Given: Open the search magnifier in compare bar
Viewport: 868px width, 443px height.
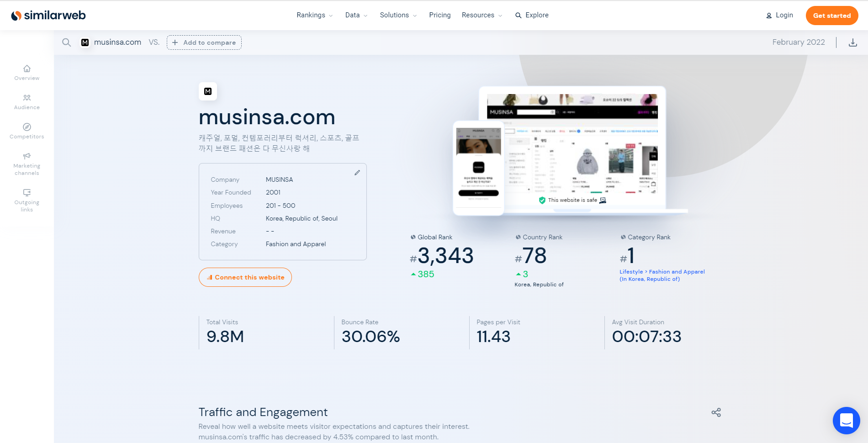Looking at the screenshot, I should tap(67, 42).
